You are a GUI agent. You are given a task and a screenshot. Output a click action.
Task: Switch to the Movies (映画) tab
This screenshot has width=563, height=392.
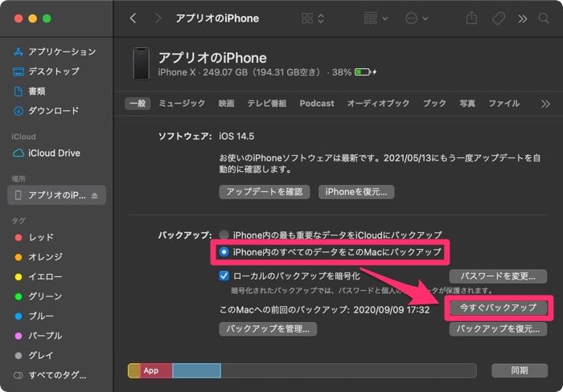226,104
